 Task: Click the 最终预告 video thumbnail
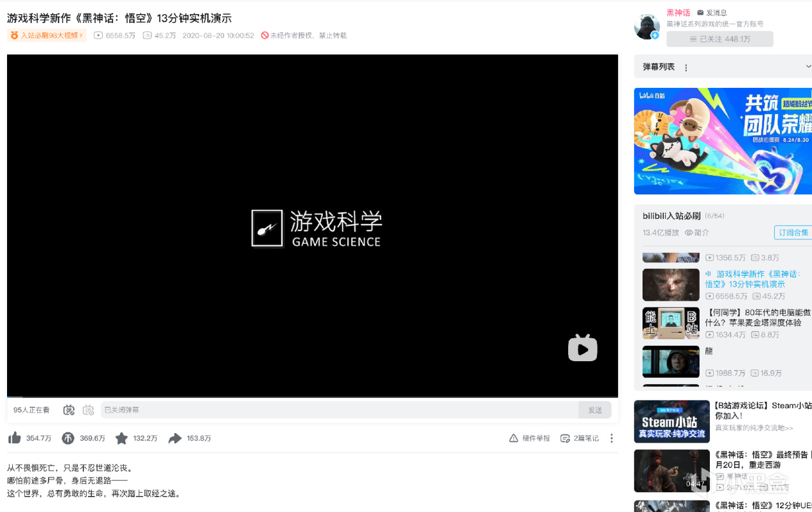tap(671, 470)
